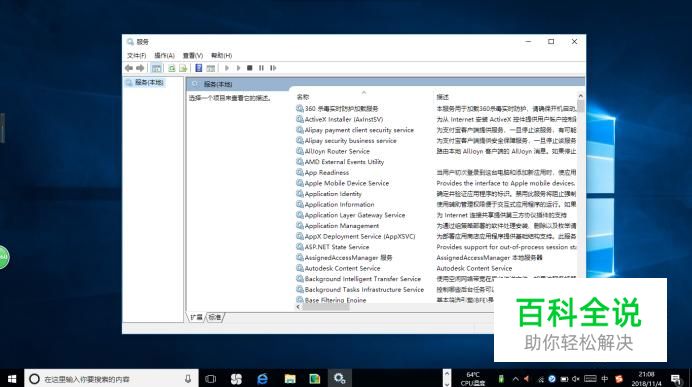Open the green app icon next to File Explorer
Screen dimensions: 692x387
click(x=315, y=379)
